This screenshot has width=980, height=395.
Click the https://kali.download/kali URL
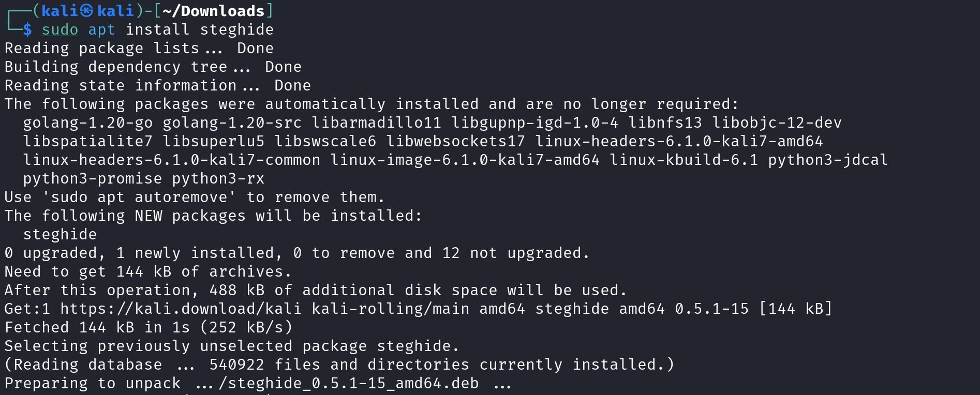click(x=181, y=309)
